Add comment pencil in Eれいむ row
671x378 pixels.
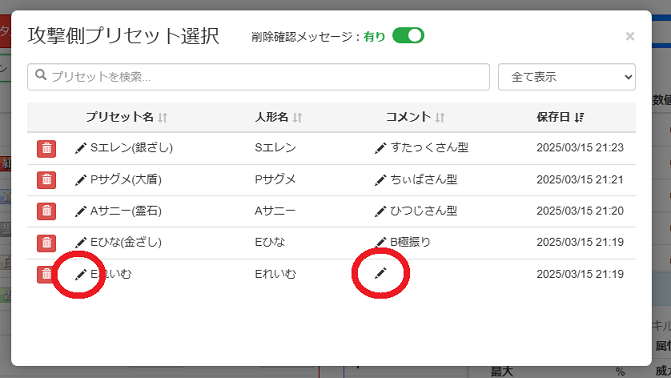[380, 273]
